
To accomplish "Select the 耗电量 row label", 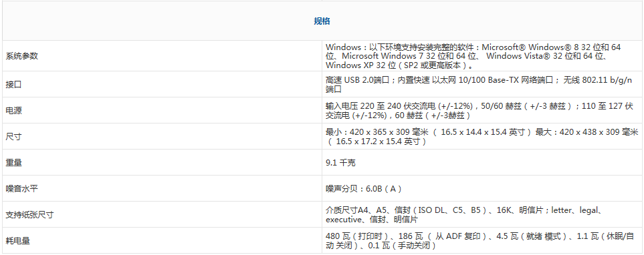I will 17,241.
